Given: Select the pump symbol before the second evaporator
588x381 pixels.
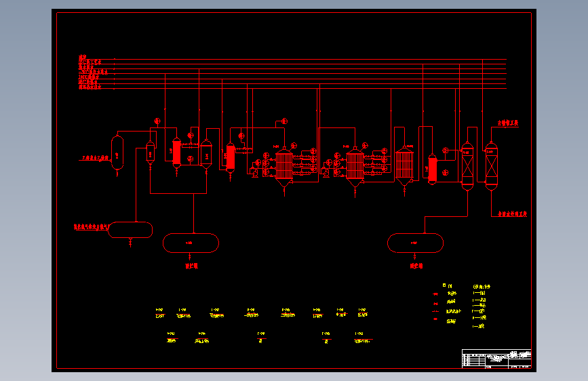Looking at the screenshot, I should coord(326,173).
